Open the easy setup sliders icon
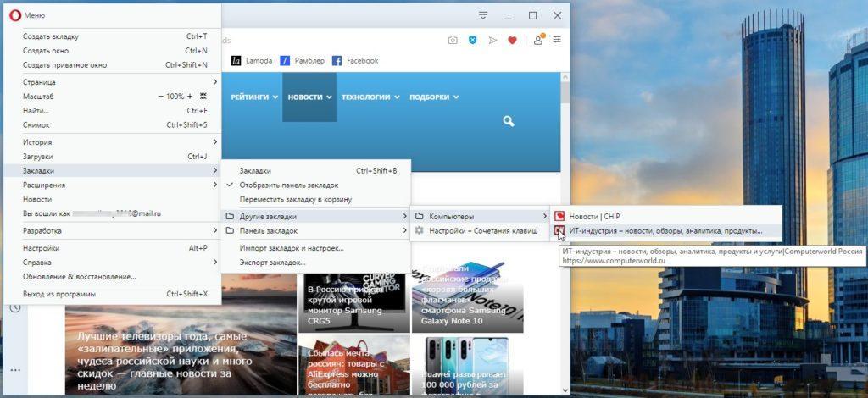 pos(557,40)
